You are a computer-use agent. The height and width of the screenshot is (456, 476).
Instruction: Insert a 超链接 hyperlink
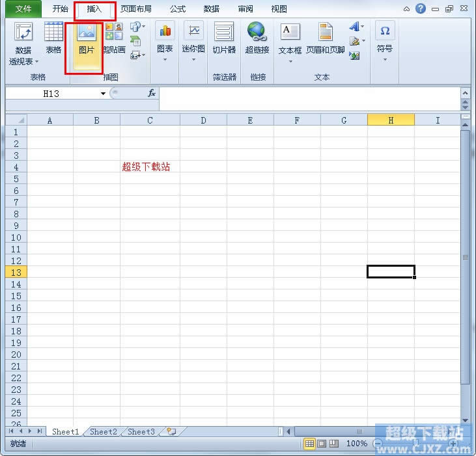point(257,37)
